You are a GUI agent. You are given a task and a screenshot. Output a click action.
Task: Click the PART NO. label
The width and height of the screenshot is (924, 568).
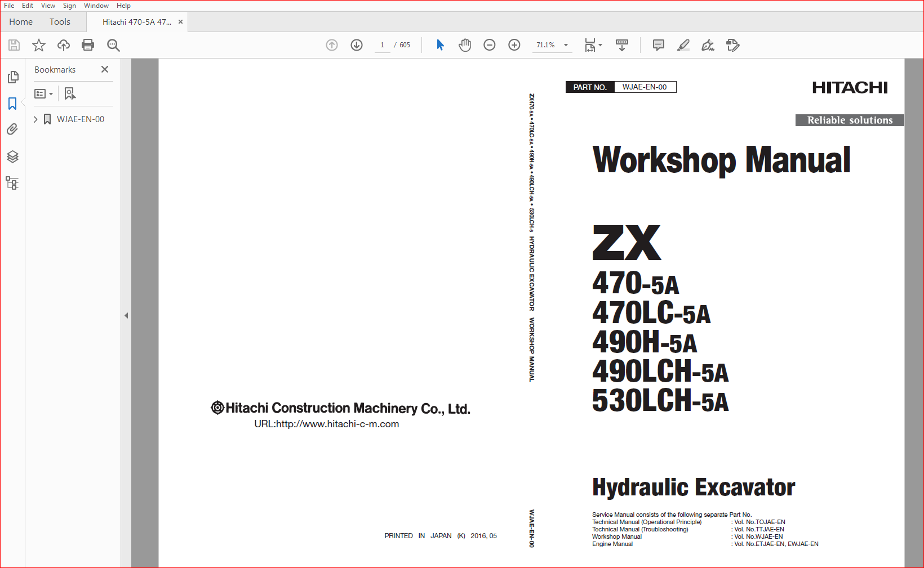pos(590,87)
